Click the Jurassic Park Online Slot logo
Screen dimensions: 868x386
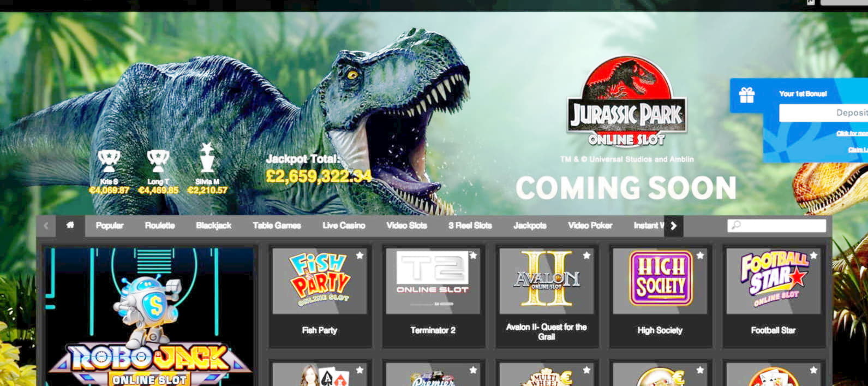tap(626, 102)
